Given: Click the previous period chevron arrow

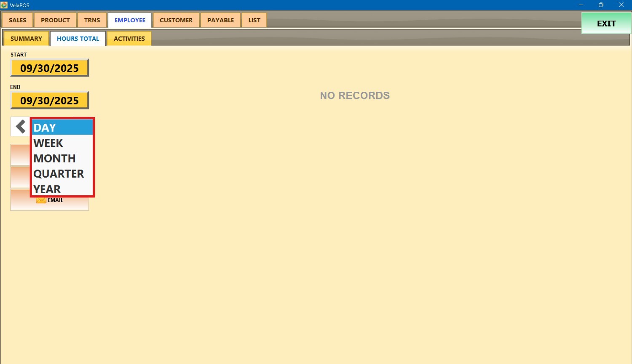Looking at the screenshot, I should coord(20,126).
